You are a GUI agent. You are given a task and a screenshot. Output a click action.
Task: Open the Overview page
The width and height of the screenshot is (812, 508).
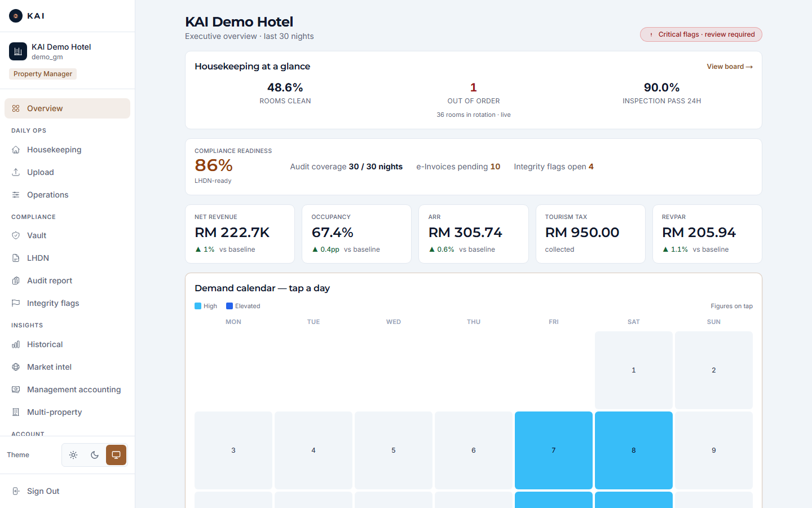tap(67, 108)
